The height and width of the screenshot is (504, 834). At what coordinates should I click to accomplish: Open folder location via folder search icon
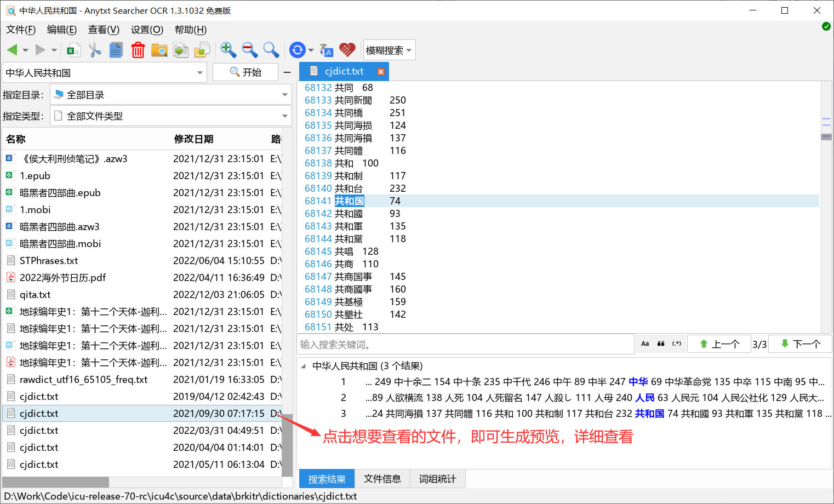click(x=159, y=50)
